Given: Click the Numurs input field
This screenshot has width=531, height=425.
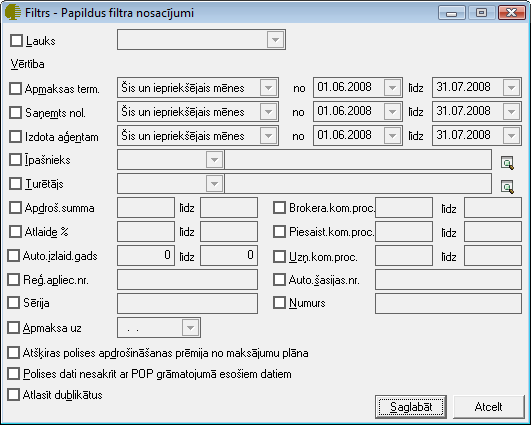Looking at the screenshot, I should pos(448,303).
